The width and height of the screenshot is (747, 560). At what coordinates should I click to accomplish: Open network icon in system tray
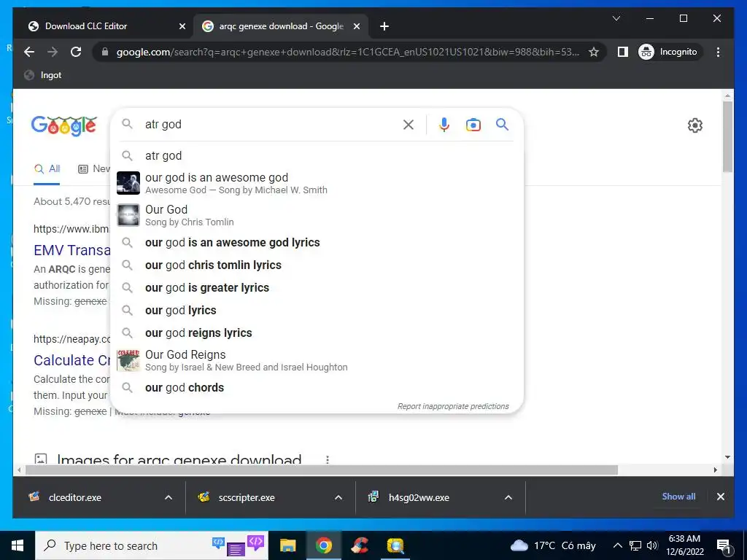pyautogui.click(x=635, y=545)
